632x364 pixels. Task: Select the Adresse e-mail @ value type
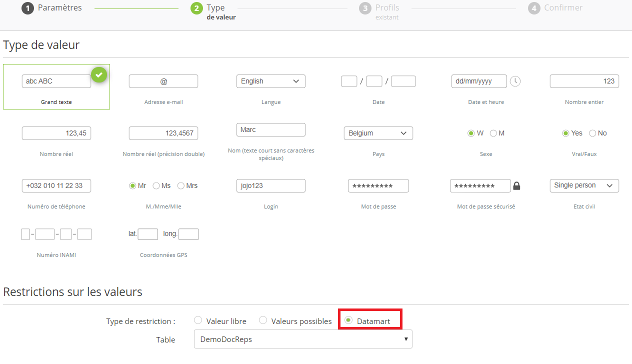[163, 81]
